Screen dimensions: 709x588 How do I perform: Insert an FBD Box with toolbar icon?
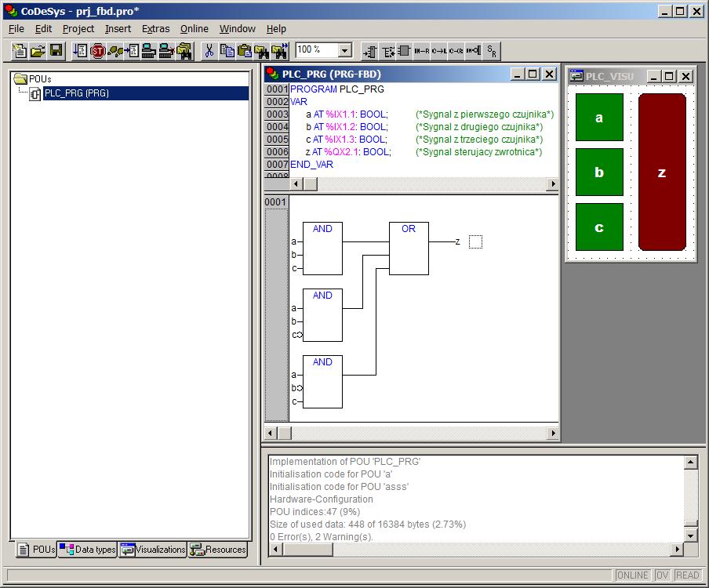[x=404, y=52]
